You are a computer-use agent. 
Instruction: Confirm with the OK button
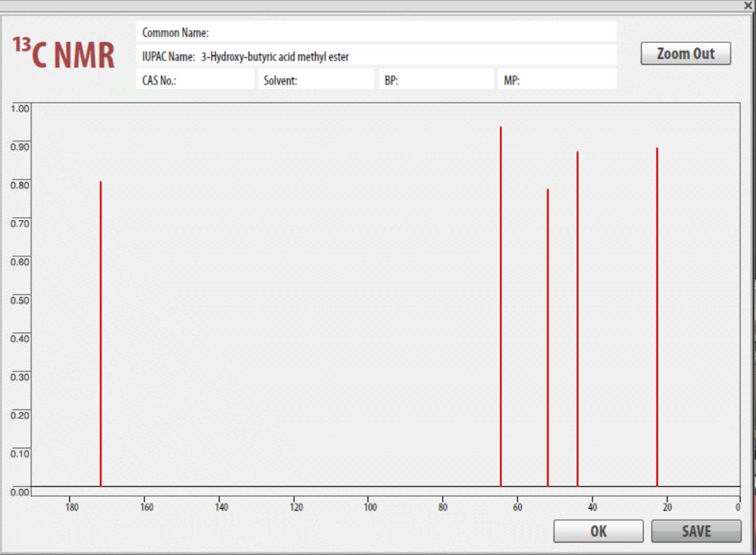599,531
